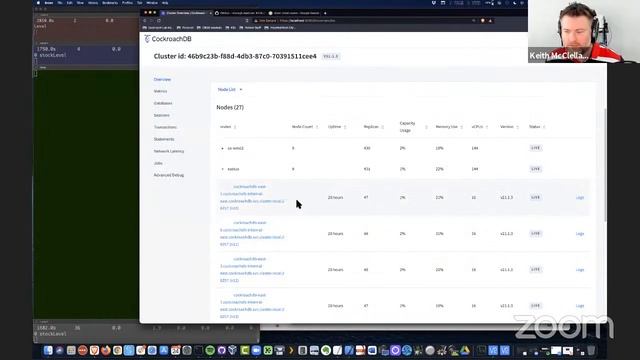This screenshot has height=360, width=640.
Task: Open the Node List dropdown
Action: point(230,89)
